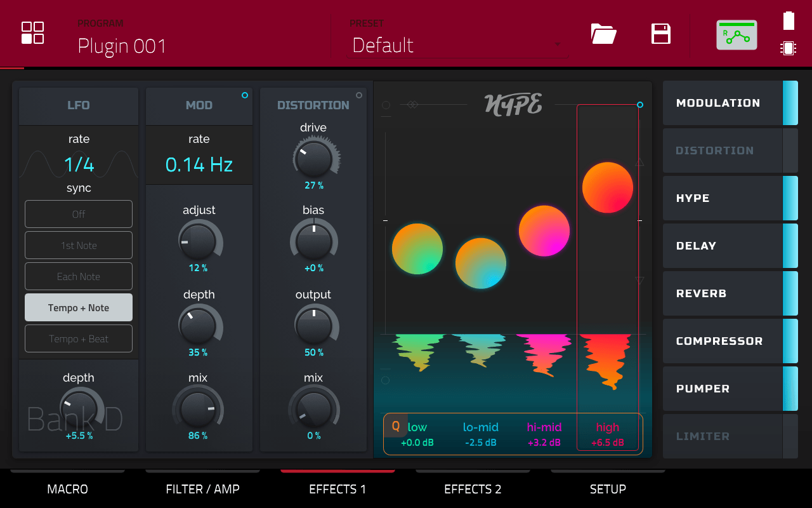Image resolution: width=812 pixels, height=508 pixels.
Task: Click the orange Q button in Hype
Action: 396,426
